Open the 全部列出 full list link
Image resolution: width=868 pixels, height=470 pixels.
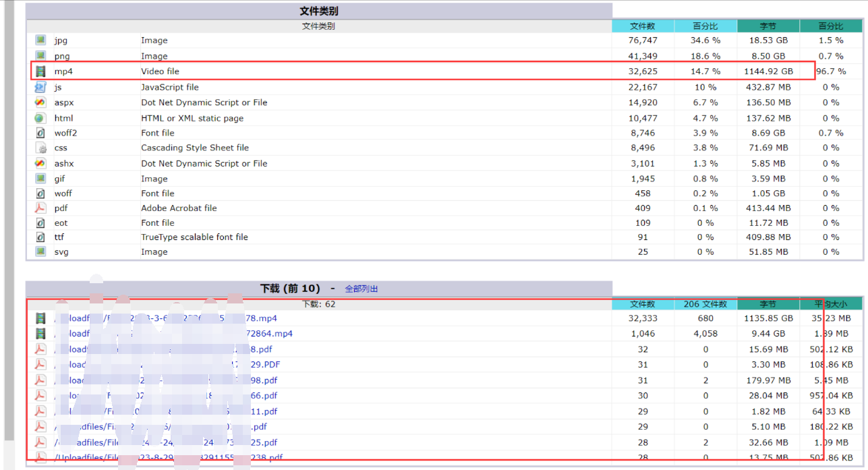361,289
